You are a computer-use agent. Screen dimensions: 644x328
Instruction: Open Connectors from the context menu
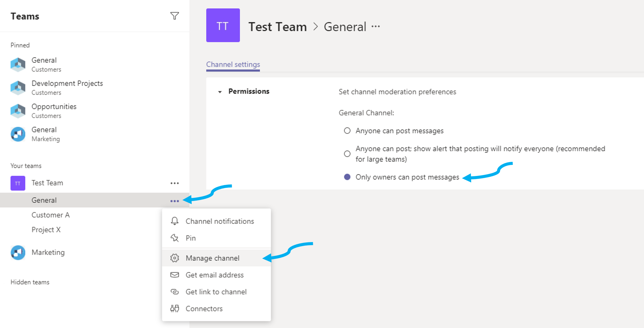tap(204, 309)
